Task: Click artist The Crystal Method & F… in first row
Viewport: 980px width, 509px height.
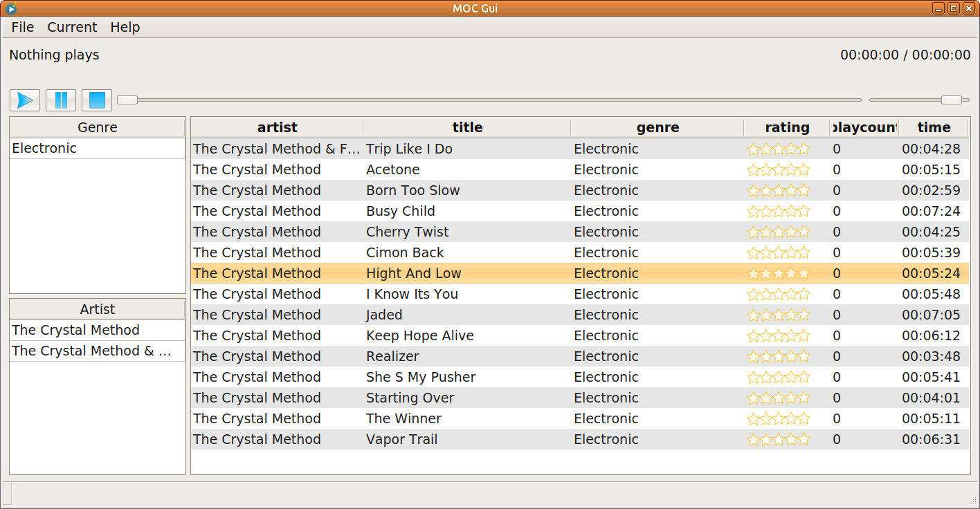Action: [x=277, y=149]
